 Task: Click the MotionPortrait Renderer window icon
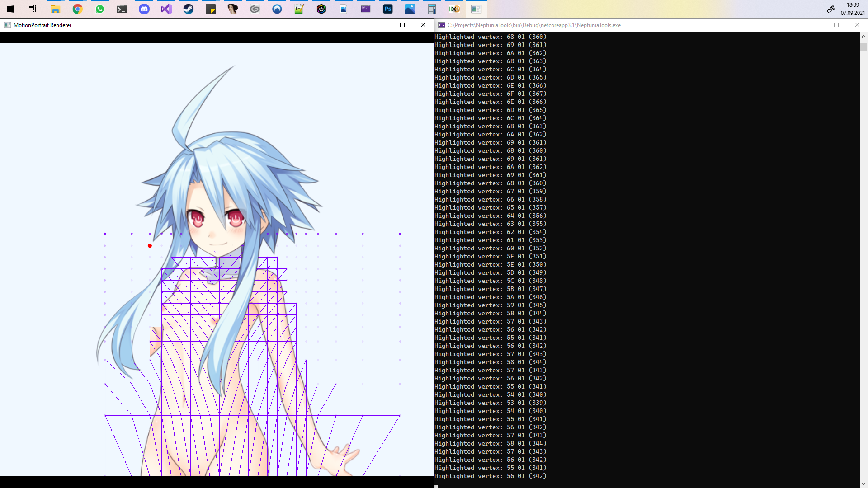point(7,25)
